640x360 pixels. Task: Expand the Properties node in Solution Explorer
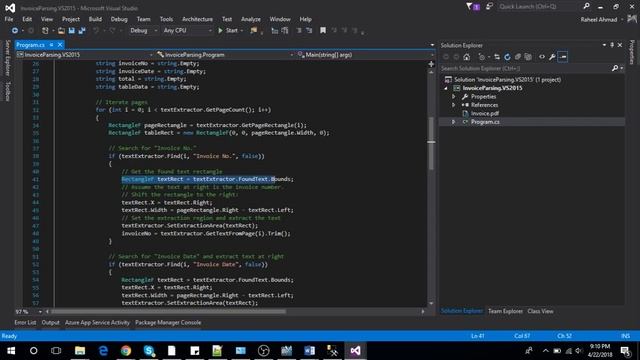tap(453, 97)
